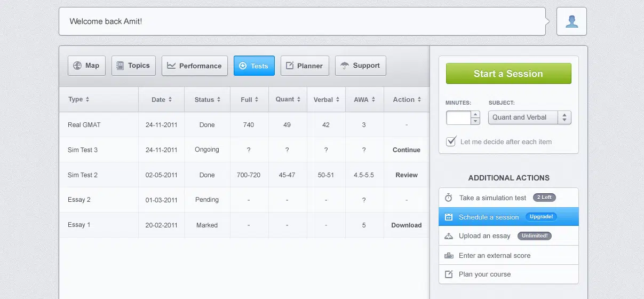This screenshot has width=644, height=299.
Task: Click the user profile avatar icon
Action: pyautogui.click(x=571, y=21)
